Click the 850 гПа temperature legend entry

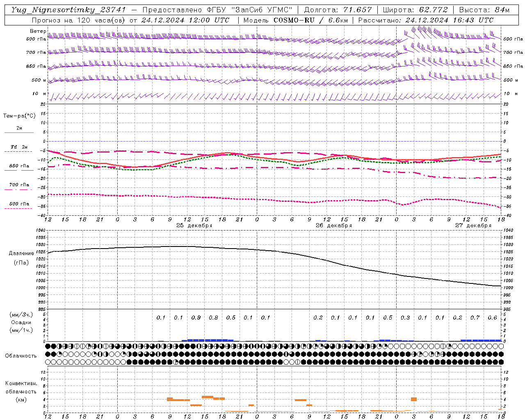click(19, 166)
